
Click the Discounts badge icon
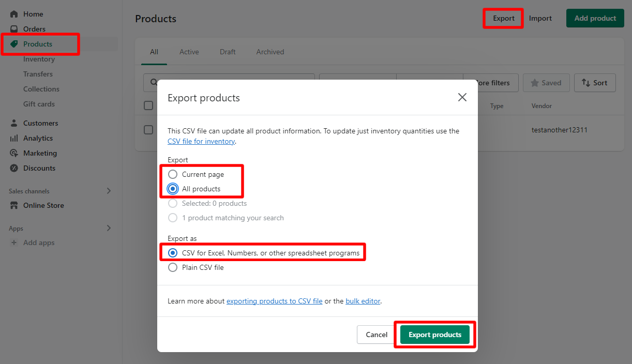pyautogui.click(x=14, y=168)
